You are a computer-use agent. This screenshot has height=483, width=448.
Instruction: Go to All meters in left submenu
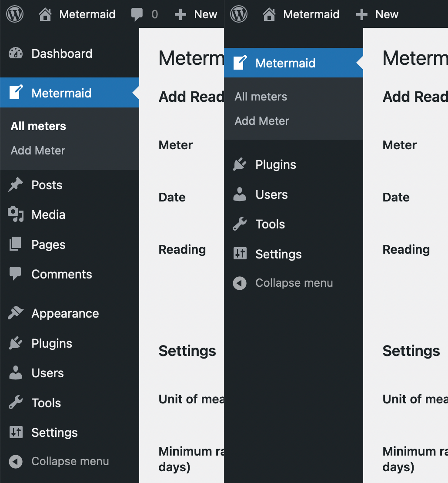[38, 126]
